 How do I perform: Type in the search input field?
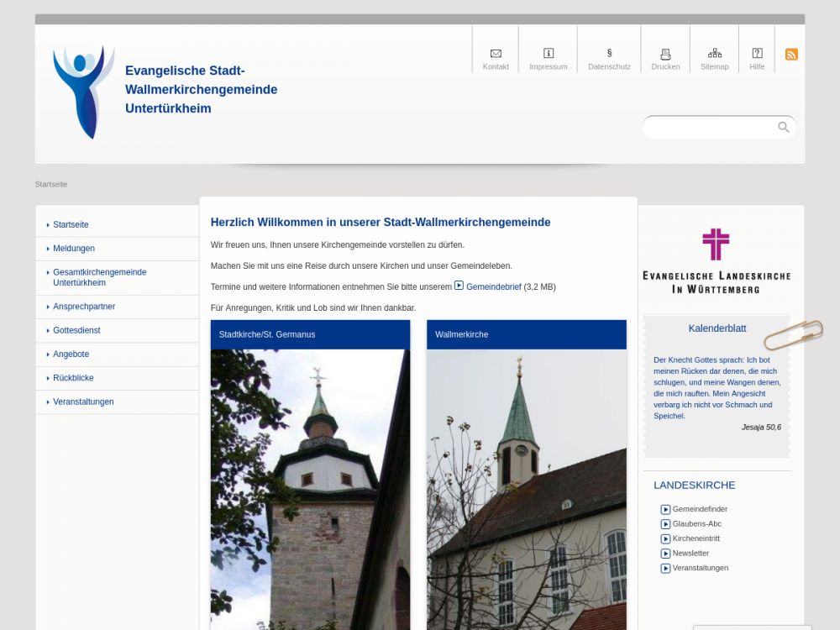click(x=710, y=127)
